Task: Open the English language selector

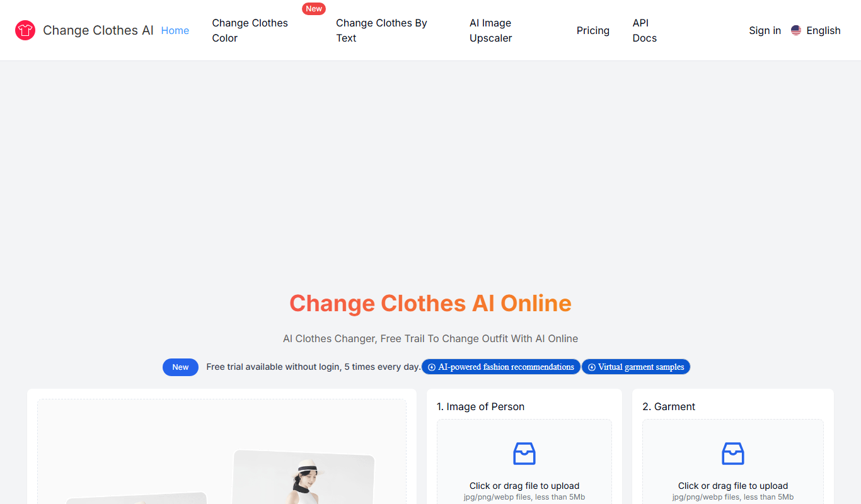Action: click(x=816, y=30)
